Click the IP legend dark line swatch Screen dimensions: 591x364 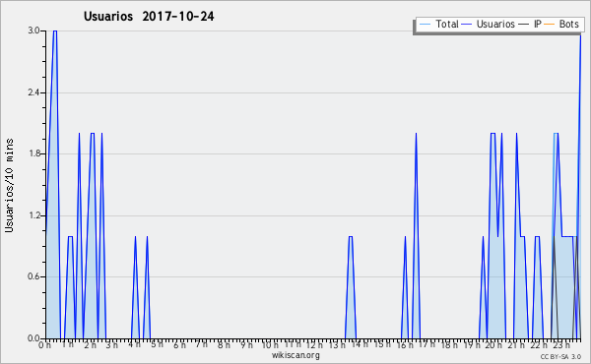(x=524, y=25)
